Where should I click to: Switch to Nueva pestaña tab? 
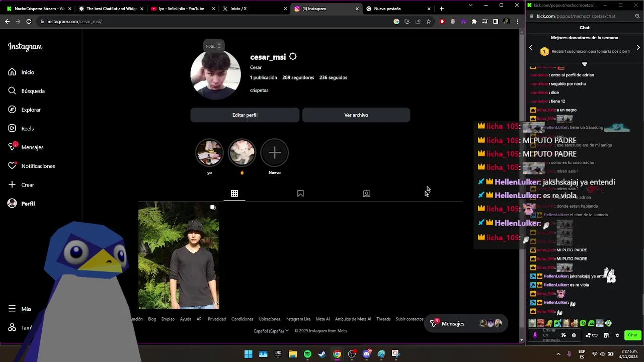(397, 9)
